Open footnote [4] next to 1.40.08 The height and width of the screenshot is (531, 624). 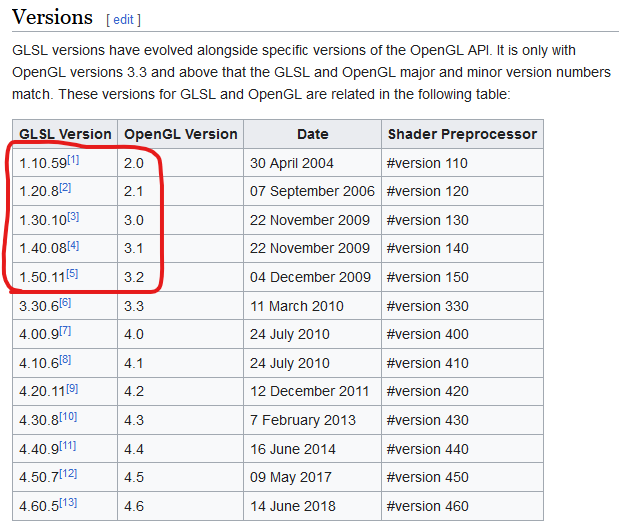[x=73, y=245]
